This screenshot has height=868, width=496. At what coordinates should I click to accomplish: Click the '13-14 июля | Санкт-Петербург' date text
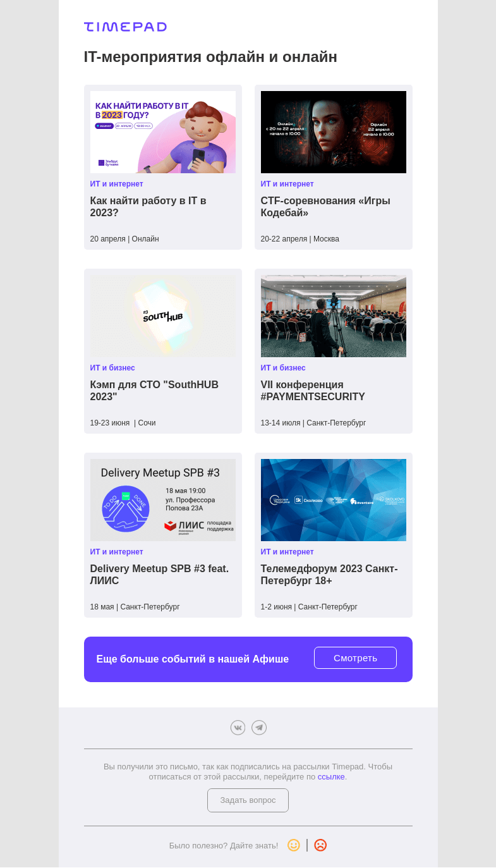point(313,423)
